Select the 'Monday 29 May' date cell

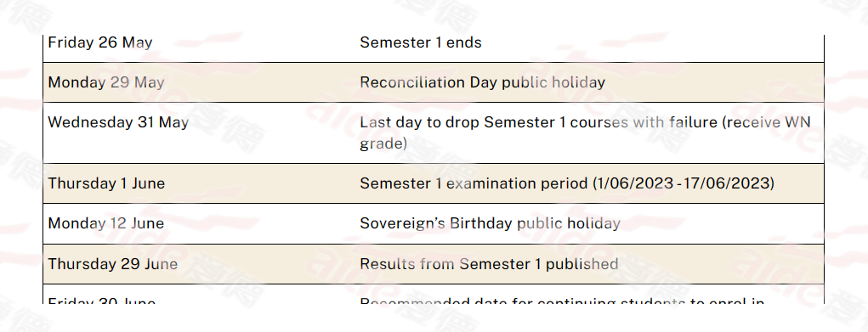[106, 82]
